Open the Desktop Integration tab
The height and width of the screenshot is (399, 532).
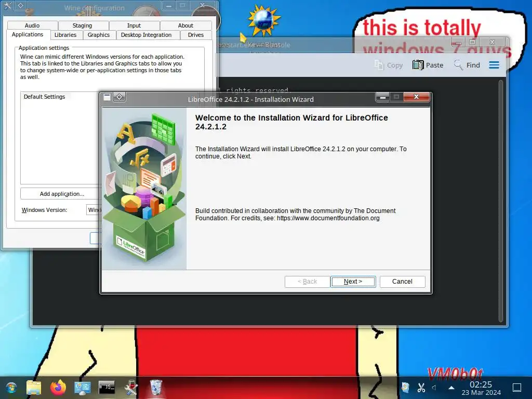coord(146,35)
